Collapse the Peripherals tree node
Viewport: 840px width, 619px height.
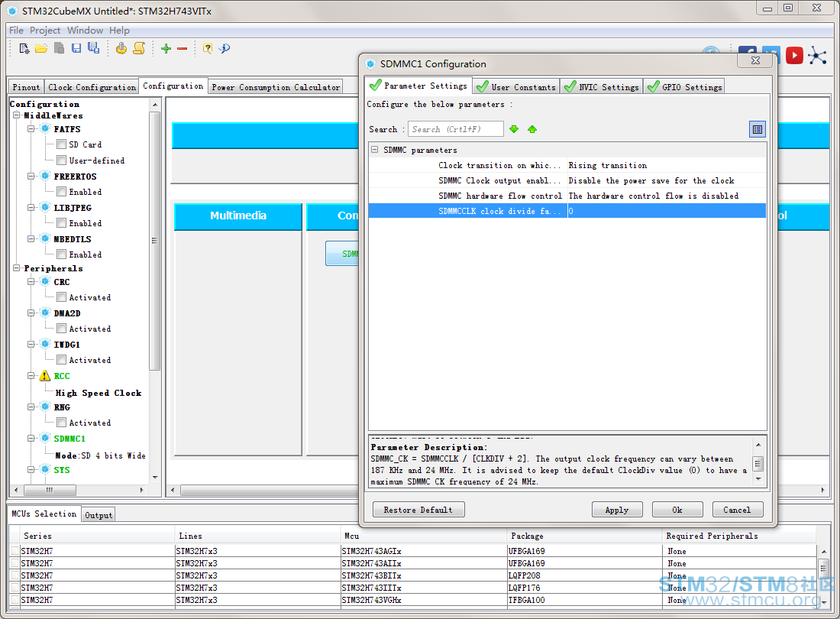tap(17, 267)
